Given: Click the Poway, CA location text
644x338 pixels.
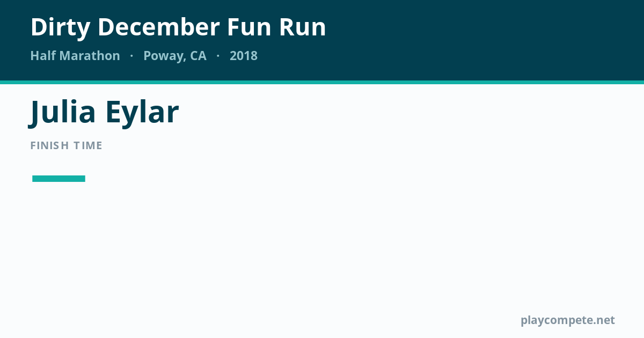Looking at the screenshot, I should [175, 56].
